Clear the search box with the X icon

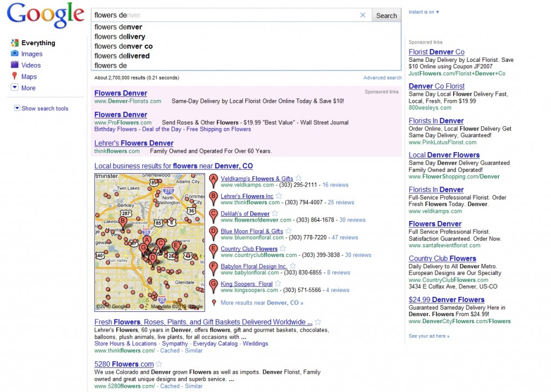[363, 15]
